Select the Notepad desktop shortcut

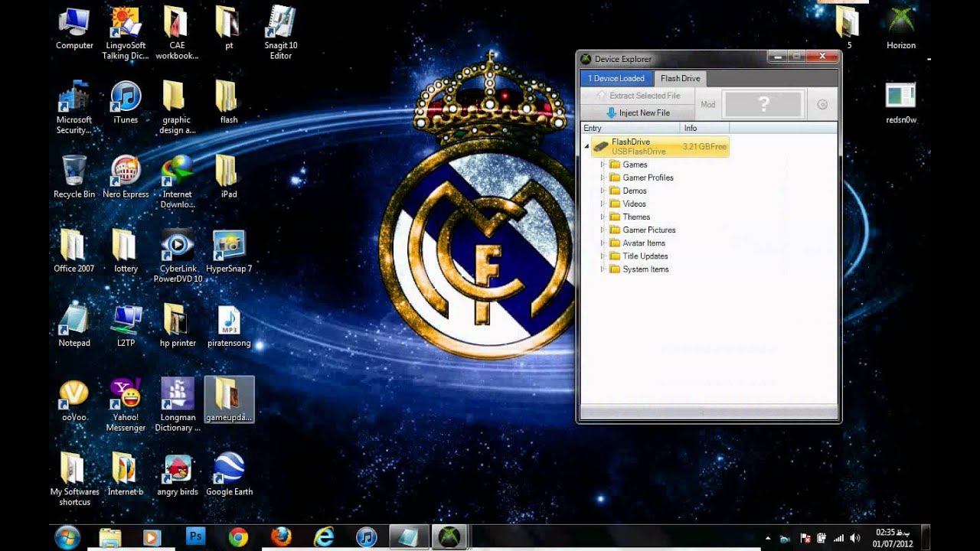74,326
